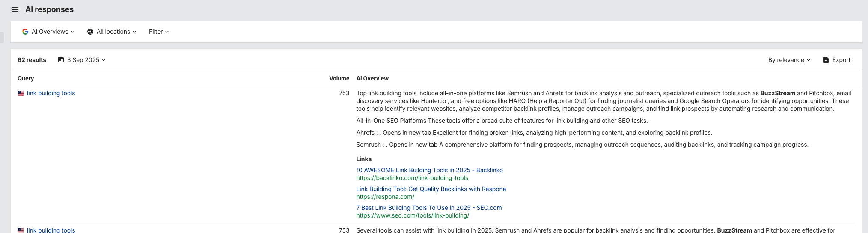Click the Google logo icon
868x233 pixels.
pyautogui.click(x=25, y=32)
